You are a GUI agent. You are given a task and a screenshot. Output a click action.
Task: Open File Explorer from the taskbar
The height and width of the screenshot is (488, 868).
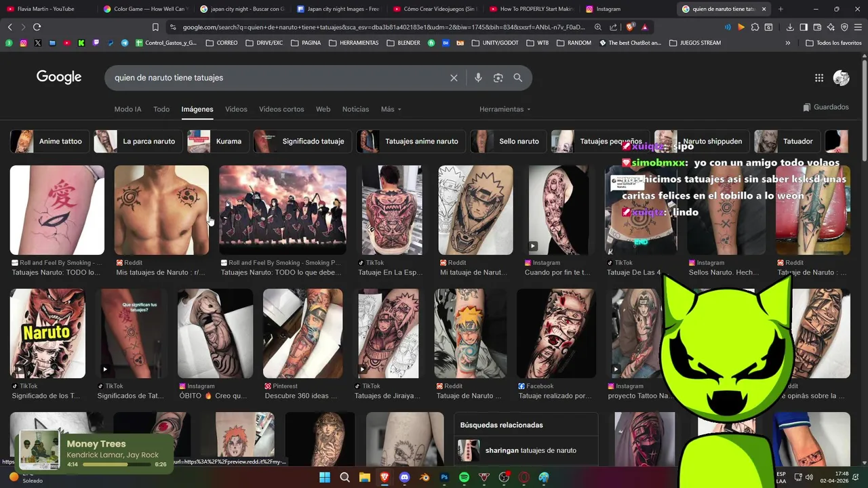364,477
